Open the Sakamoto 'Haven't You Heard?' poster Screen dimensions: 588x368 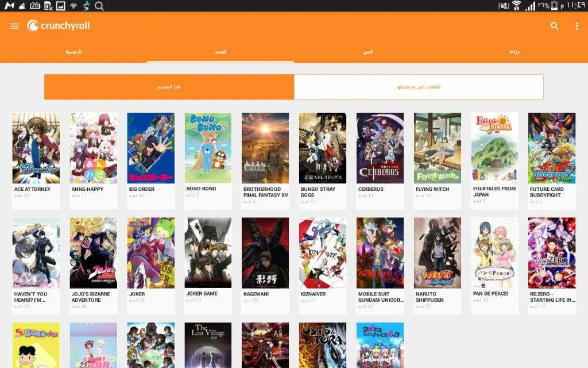[36, 253]
